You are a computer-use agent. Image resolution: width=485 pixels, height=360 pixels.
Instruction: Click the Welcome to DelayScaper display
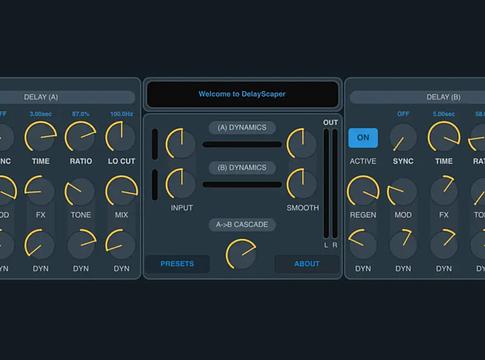point(242,94)
